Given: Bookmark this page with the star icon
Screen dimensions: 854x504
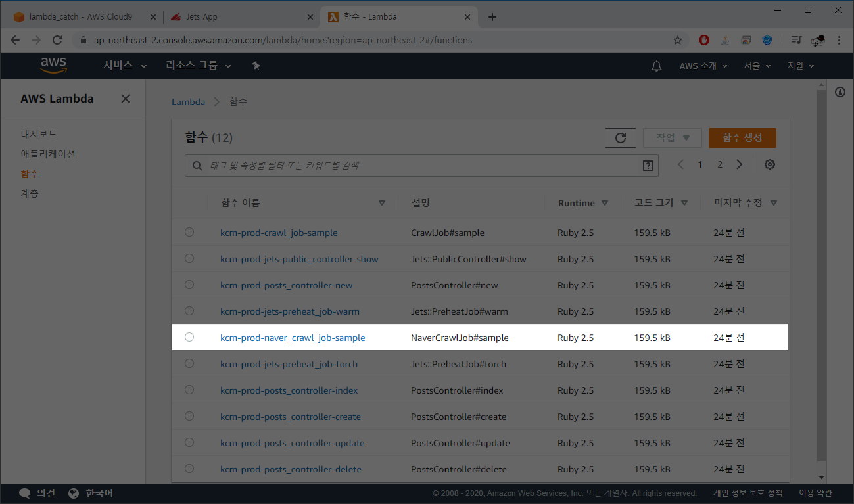Looking at the screenshot, I should tap(678, 40).
